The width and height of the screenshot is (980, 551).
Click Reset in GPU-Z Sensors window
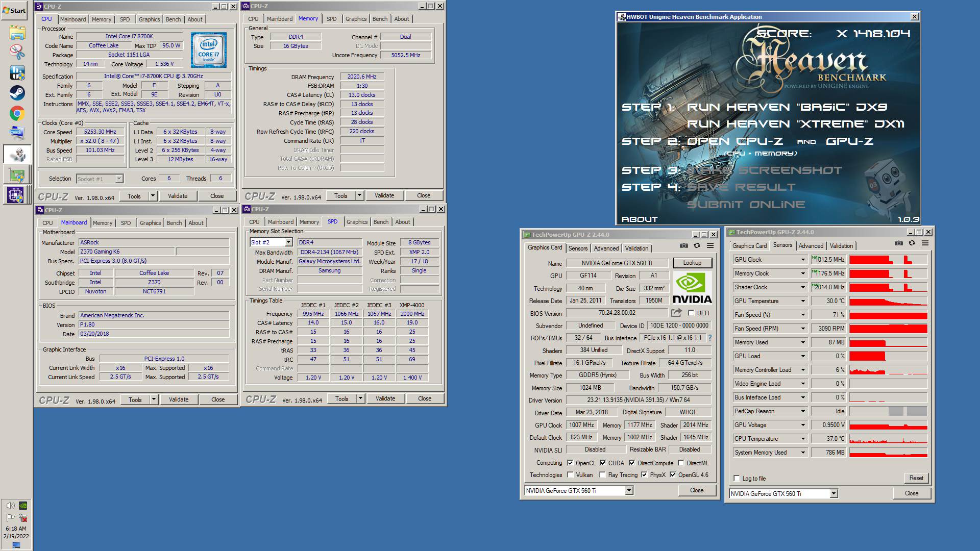point(916,478)
